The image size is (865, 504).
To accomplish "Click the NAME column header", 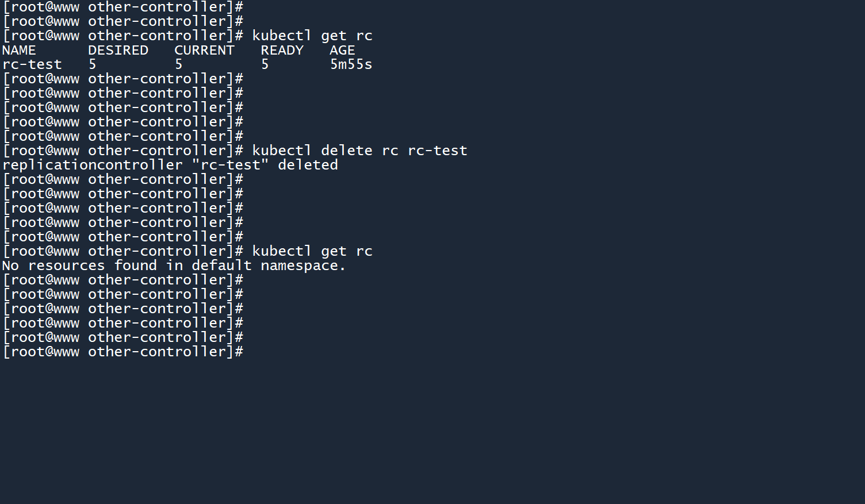I will point(19,51).
